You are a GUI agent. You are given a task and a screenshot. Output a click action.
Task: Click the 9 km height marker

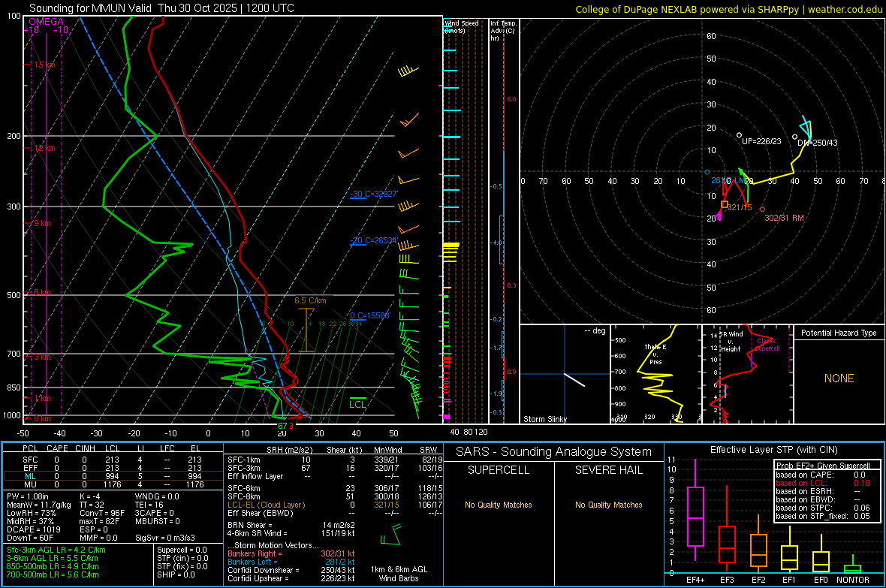click(42, 223)
